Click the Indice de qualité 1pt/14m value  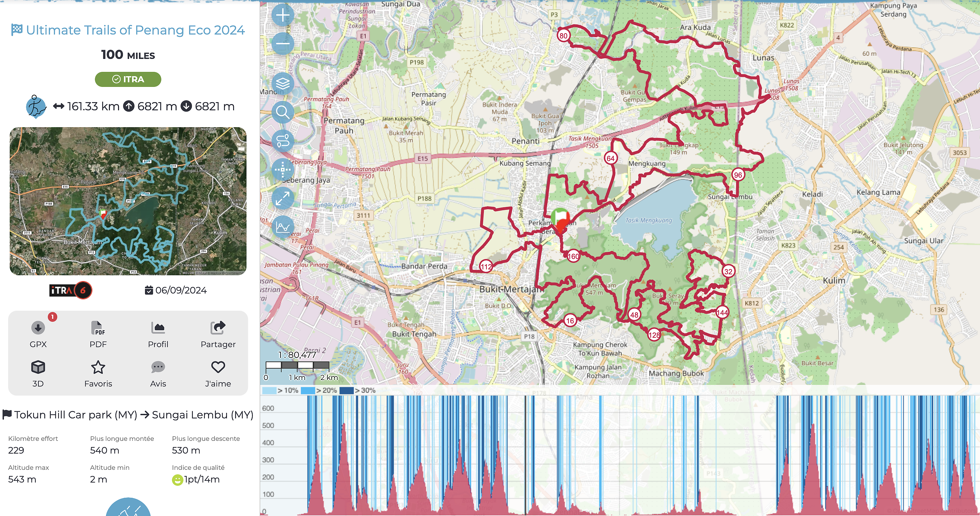point(202,479)
